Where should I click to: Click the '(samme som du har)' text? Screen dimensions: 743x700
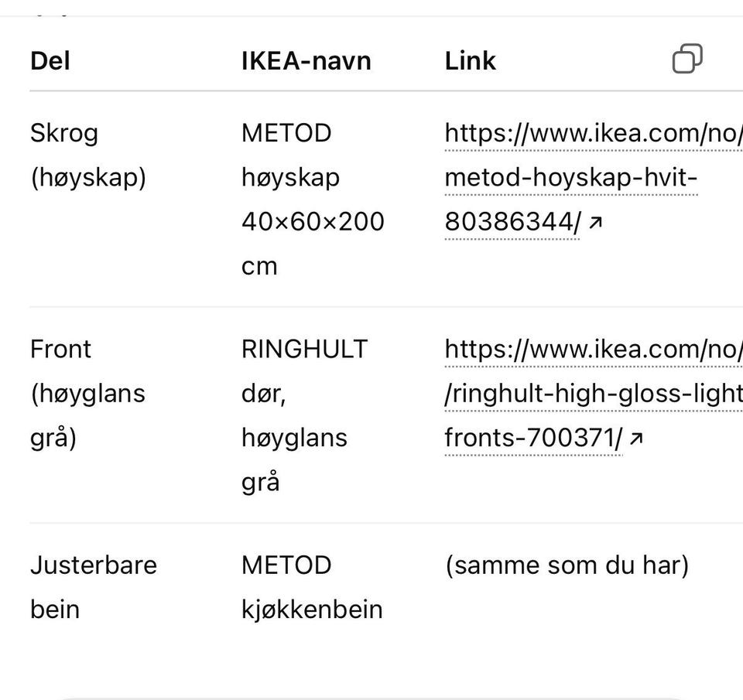[x=566, y=565]
